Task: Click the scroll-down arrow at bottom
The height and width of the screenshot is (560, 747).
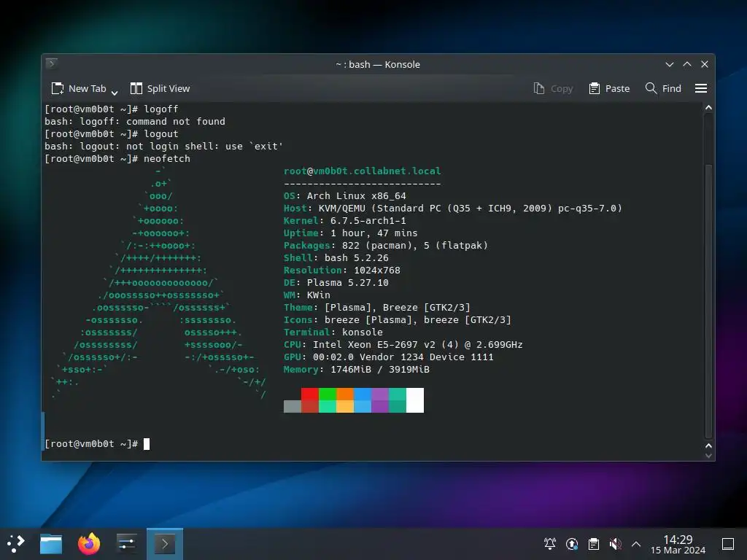Action: 708,456
